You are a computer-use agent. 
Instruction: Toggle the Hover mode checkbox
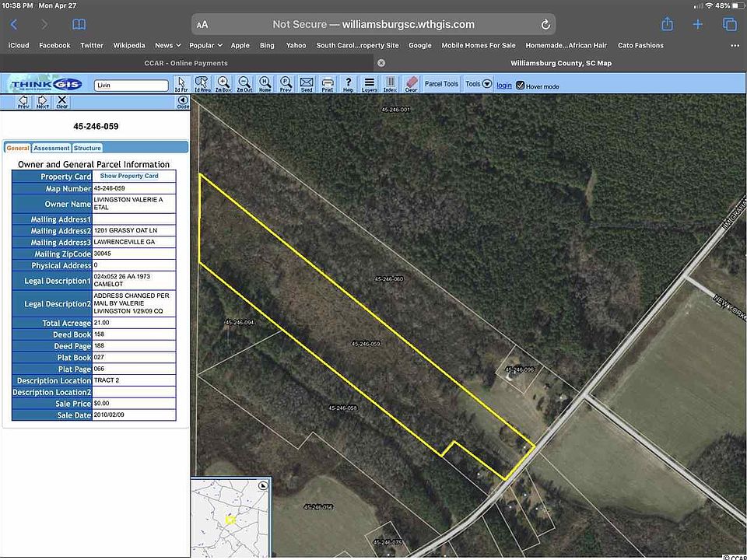(x=521, y=86)
